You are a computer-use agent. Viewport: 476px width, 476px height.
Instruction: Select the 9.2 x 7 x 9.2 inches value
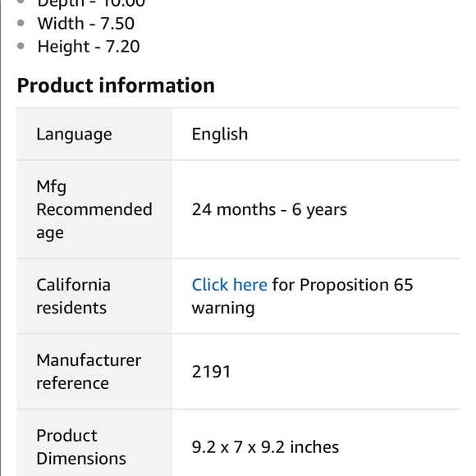pos(265,446)
